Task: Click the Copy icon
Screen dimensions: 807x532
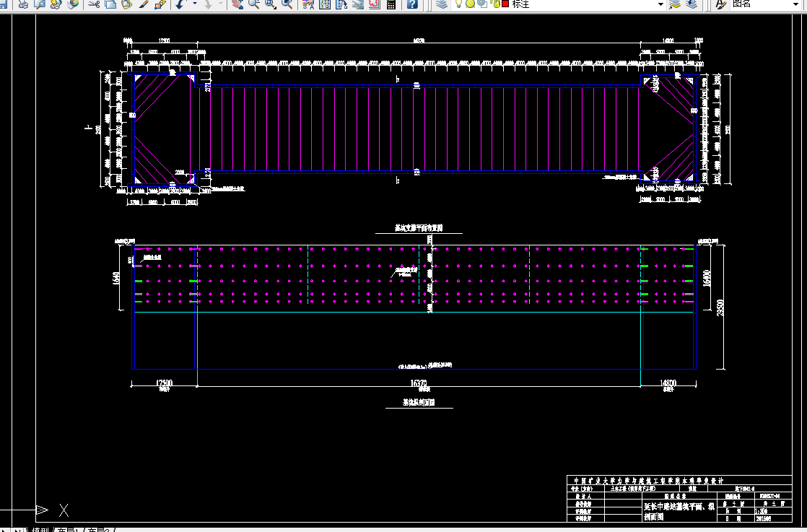Action: 110,4
